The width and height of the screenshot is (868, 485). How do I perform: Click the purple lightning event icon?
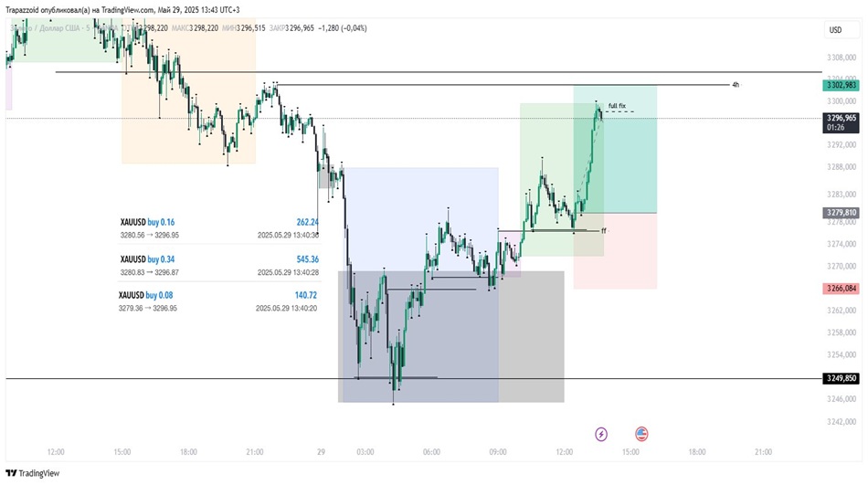[601, 434]
